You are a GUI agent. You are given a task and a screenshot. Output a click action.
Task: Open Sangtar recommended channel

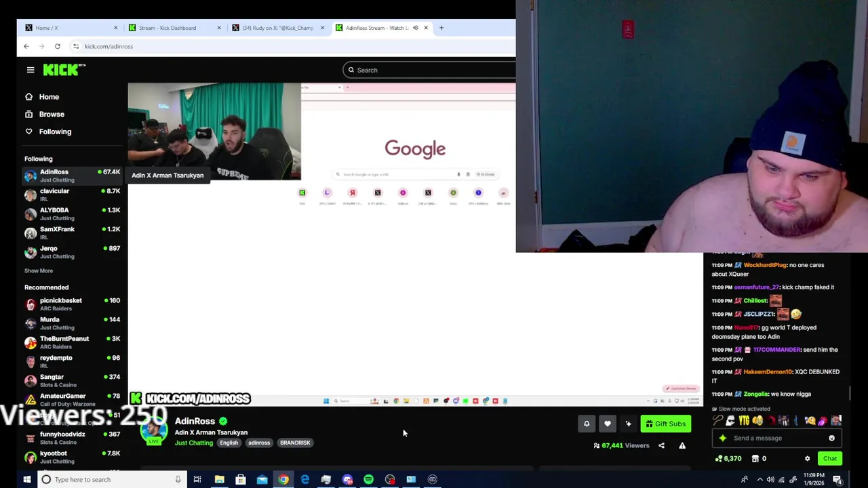(x=73, y=380)
